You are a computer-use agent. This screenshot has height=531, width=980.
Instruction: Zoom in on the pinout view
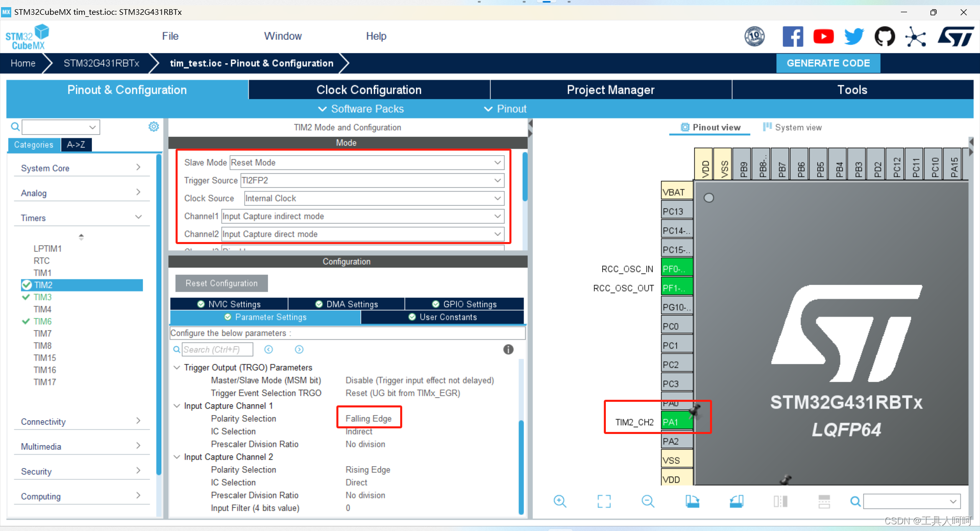tap(560, 501)
